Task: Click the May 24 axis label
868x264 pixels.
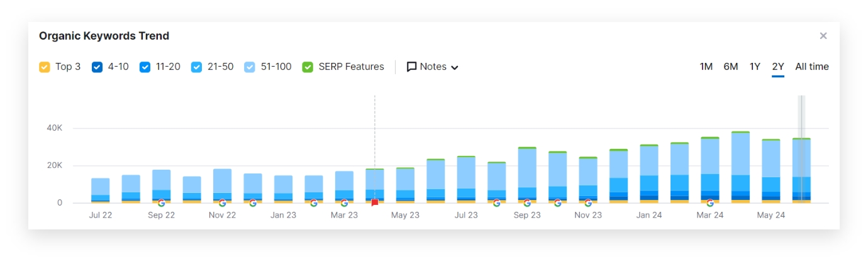Action: coord(771,215)
